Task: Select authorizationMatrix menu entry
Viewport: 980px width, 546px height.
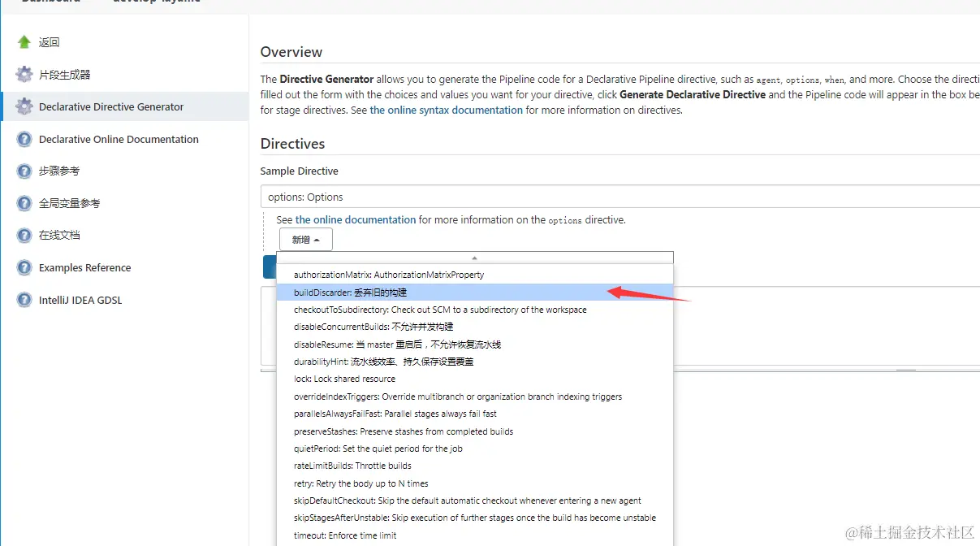Action: point(475,275)
